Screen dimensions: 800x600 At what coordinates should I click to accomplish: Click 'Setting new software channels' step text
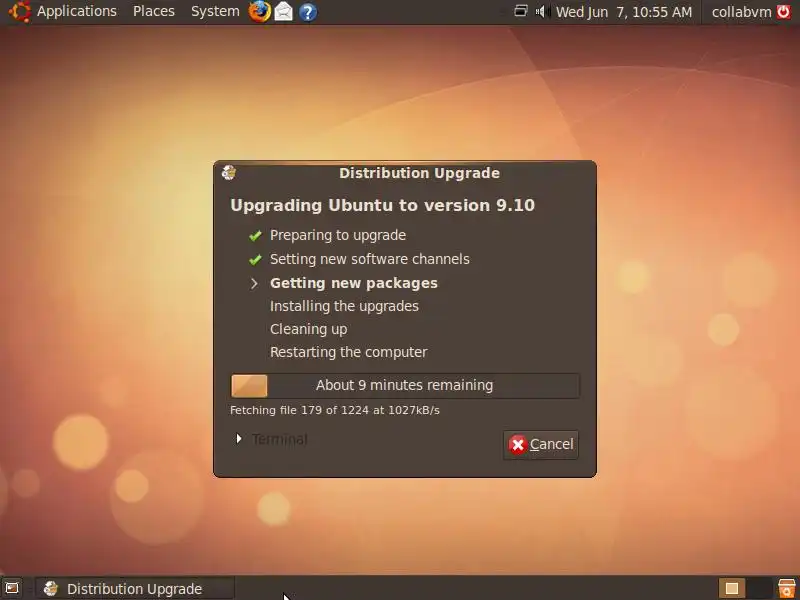click(369, 259)
